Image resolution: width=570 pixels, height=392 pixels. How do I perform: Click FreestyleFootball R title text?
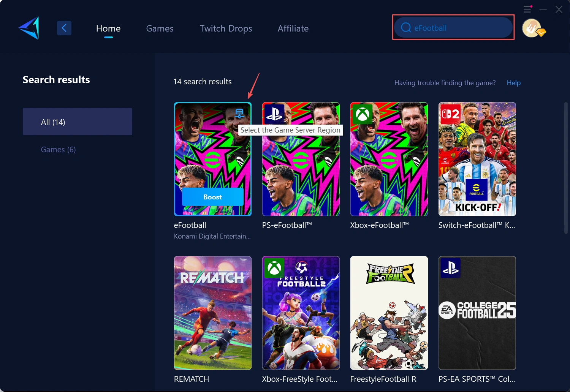[383, 379]
